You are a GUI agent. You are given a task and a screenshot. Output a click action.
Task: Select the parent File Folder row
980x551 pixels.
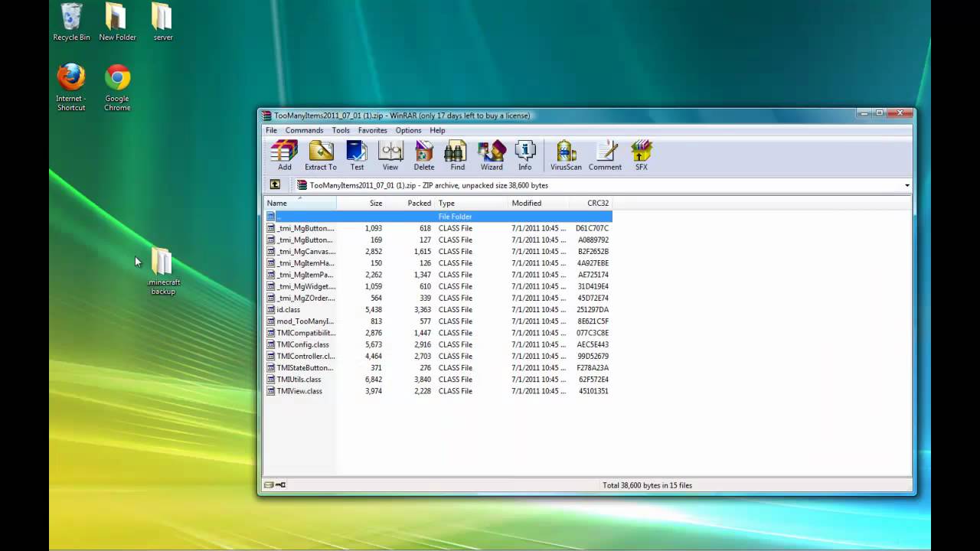[438, 217]
